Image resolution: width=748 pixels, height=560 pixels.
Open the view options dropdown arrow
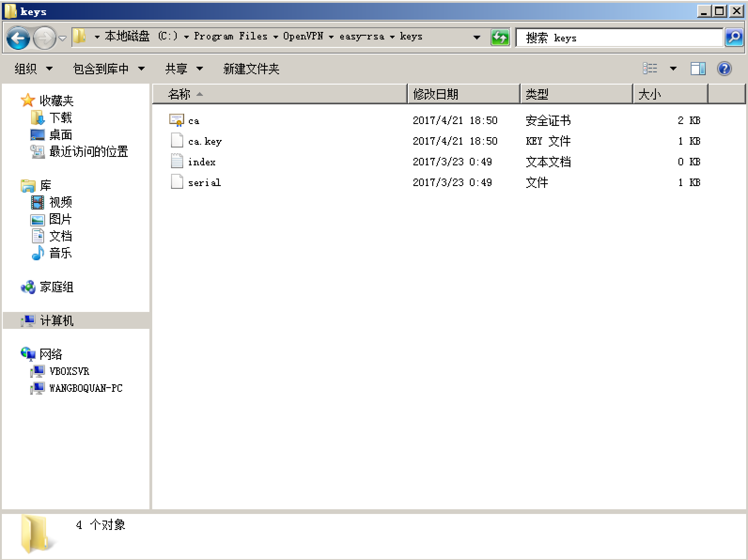tap(673, 69)
